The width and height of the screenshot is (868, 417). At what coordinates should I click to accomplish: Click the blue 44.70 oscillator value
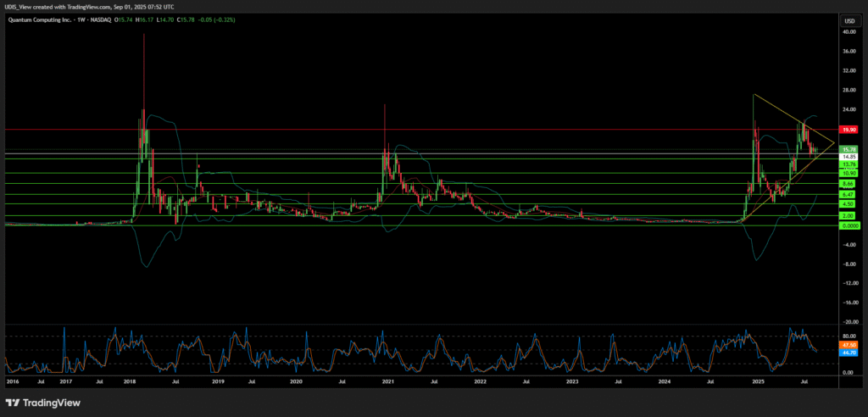pos(847,352)
